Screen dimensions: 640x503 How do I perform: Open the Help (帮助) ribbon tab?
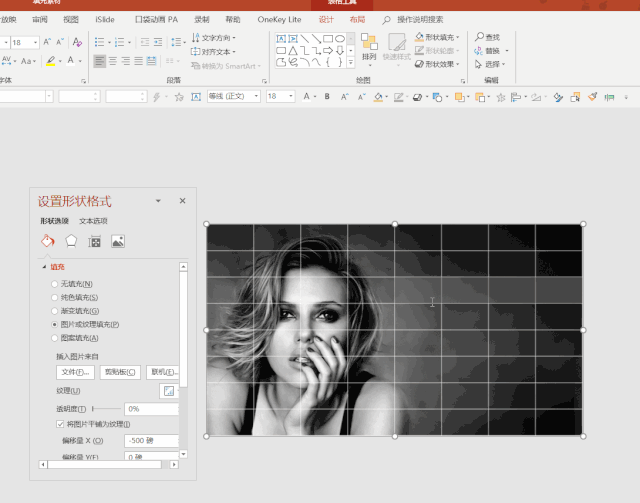tap(233, 19)
